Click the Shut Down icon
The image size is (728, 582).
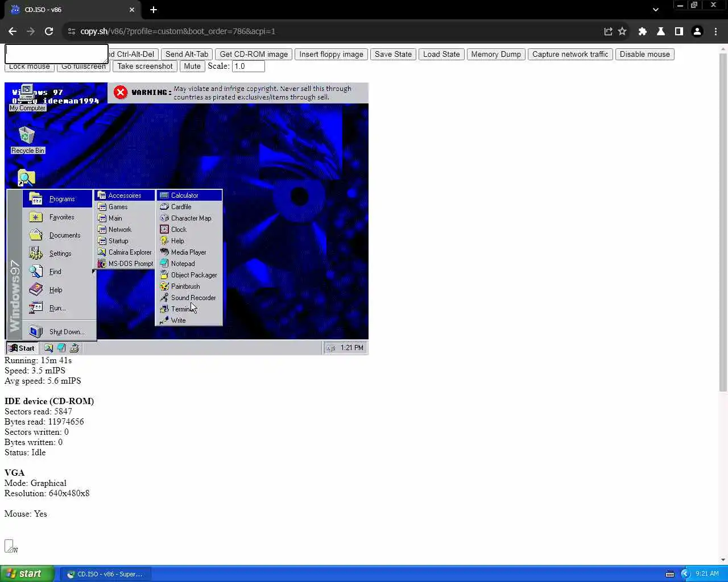[36, 331]
